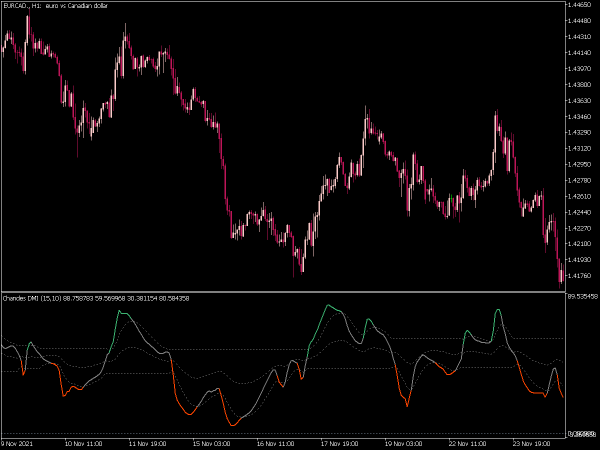Click the 1.42950 price axis label
This screenshot has width=600, height=450.
click(x=579, y=164)
